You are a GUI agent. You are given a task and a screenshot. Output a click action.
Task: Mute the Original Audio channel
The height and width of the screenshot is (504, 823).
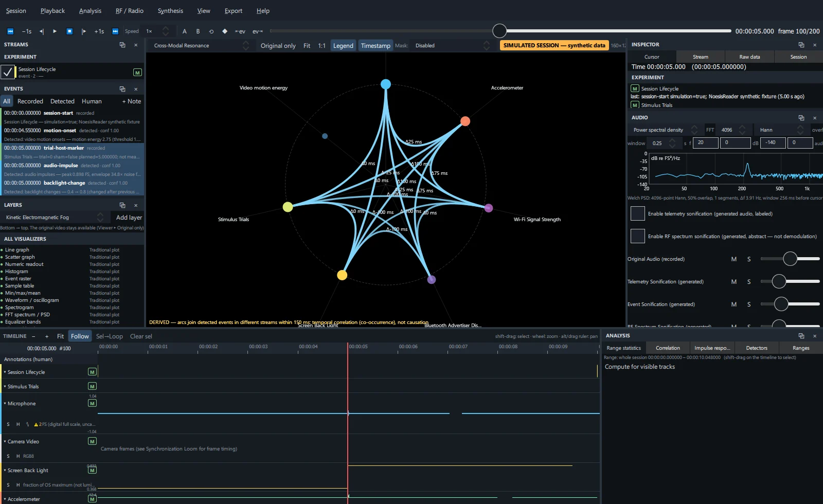click(734, 259)
